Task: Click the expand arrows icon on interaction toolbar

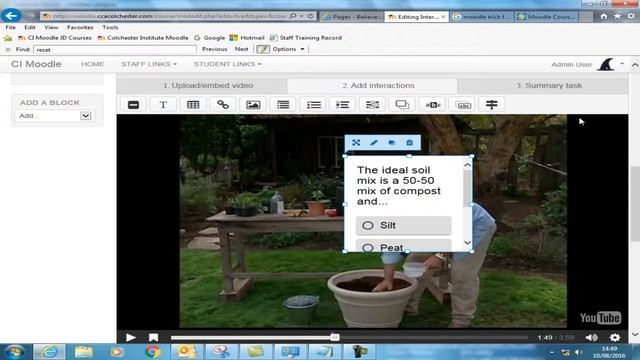Action: (x=356, y=142)
